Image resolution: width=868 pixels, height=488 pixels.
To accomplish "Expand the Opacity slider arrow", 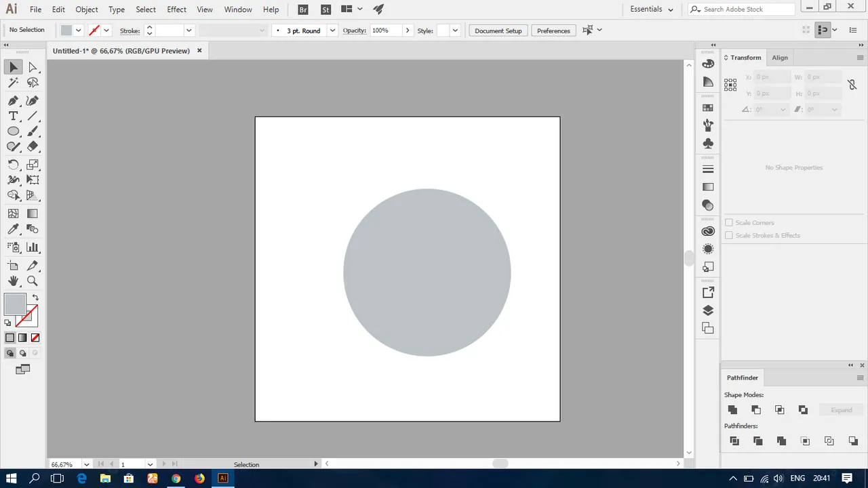I will pos(407,30).
